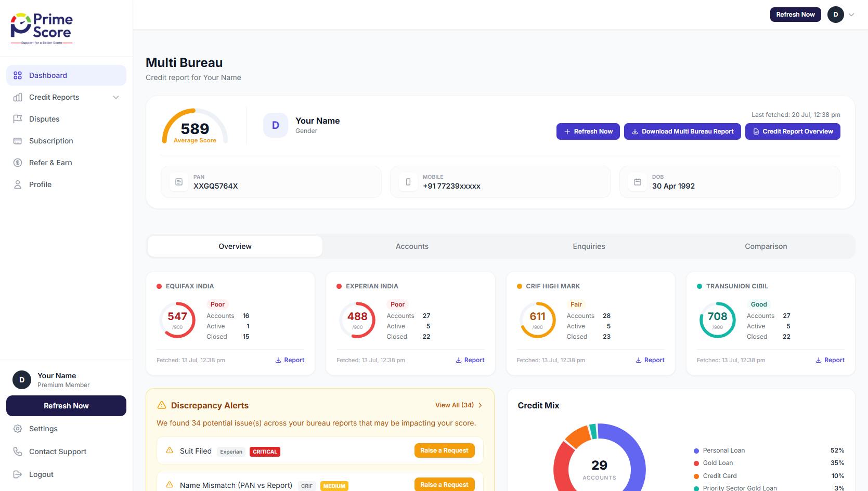Image resolution: width=868 pixels, height=491 pixels.
Task: Click the PAN document icon
Action: [179, 182]
